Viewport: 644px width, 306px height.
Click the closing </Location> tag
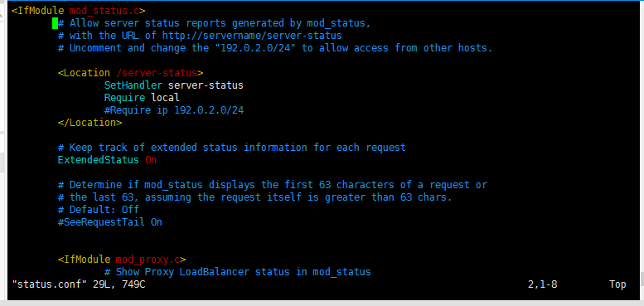[x=90, y=123]
